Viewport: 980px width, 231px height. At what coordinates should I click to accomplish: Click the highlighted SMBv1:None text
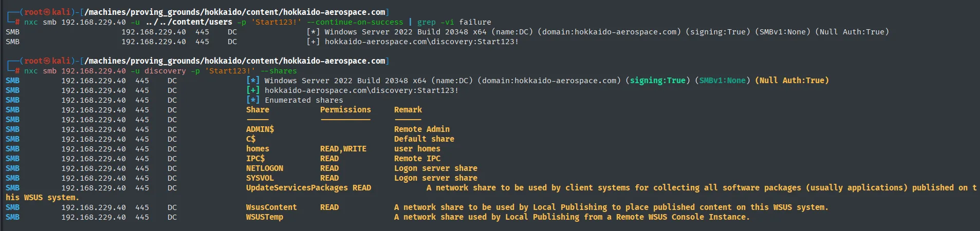point(723,81)
